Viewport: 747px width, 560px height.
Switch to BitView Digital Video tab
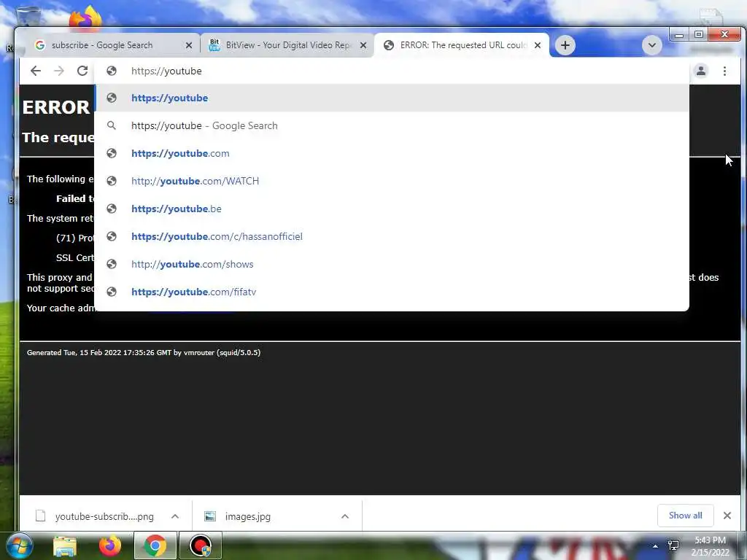pos(287,45)
